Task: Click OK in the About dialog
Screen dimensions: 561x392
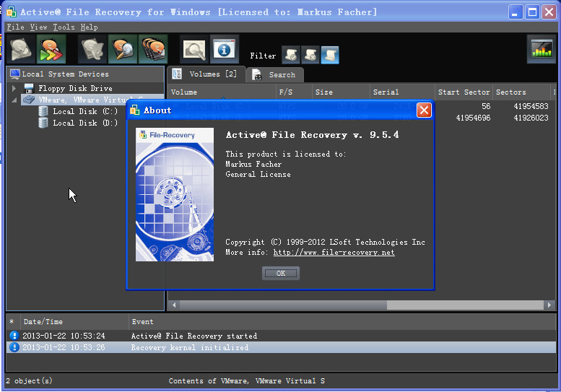Action: point(280,274)
